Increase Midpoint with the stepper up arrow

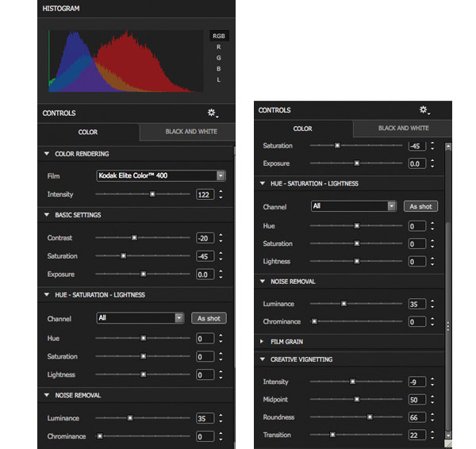pos(432,397)
